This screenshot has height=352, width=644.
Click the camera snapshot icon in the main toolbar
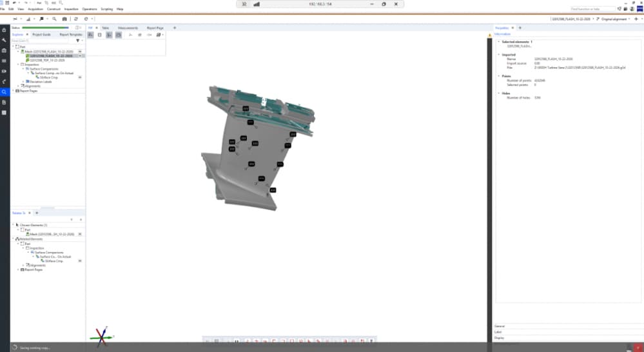tap(64, 19)
